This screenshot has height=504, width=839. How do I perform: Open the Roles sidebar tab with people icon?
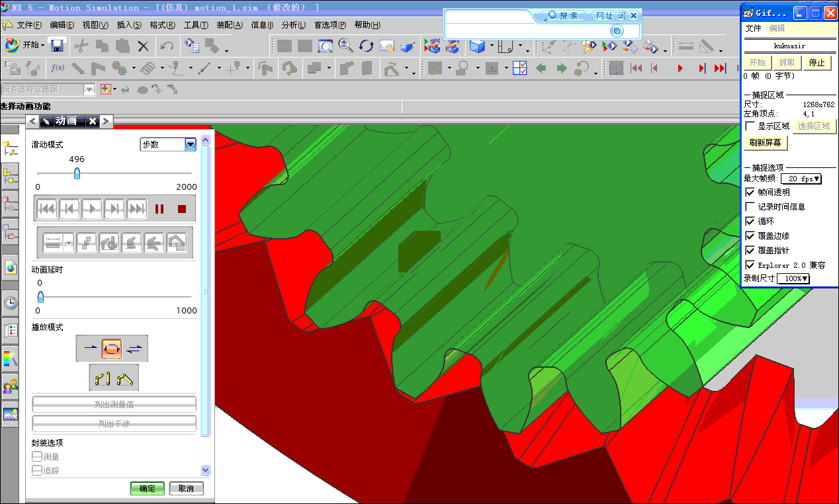(11, 387)
